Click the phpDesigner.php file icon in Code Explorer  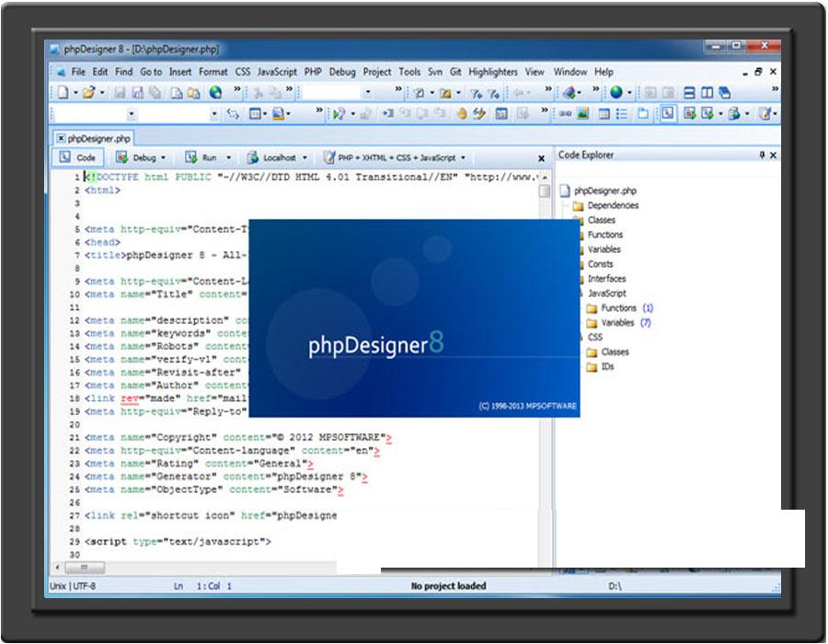coord(565,190)
